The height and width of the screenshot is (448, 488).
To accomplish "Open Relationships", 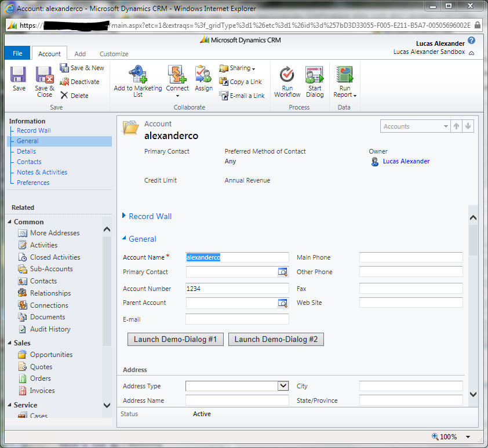I will coord(45,293).
